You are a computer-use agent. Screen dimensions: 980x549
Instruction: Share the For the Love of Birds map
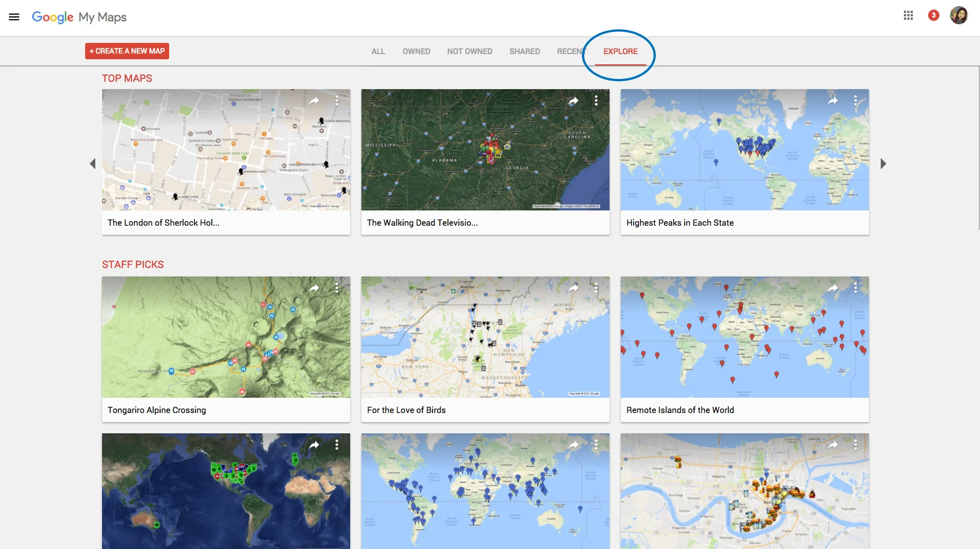[573, 288]
